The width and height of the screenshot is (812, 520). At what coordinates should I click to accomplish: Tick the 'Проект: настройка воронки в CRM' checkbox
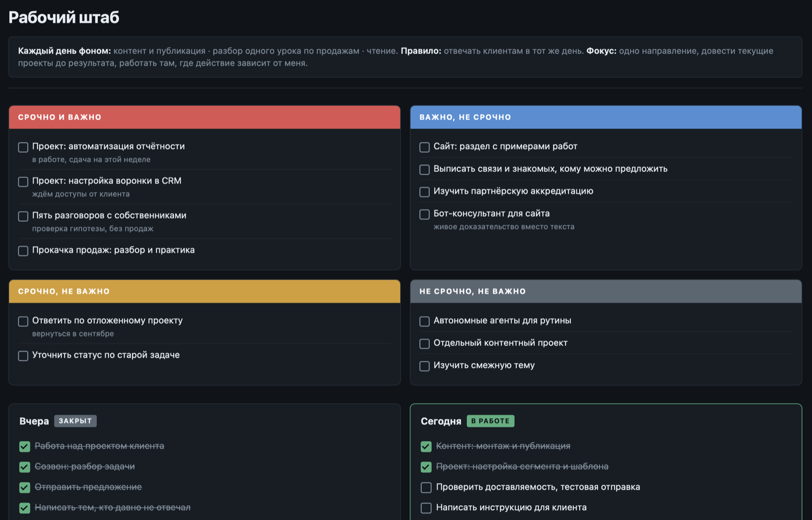tap(23, 182)
